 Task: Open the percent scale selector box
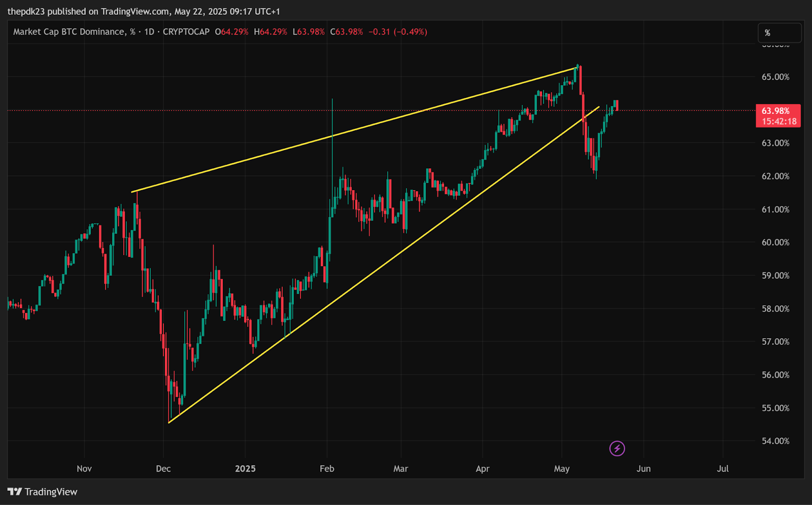780,32
